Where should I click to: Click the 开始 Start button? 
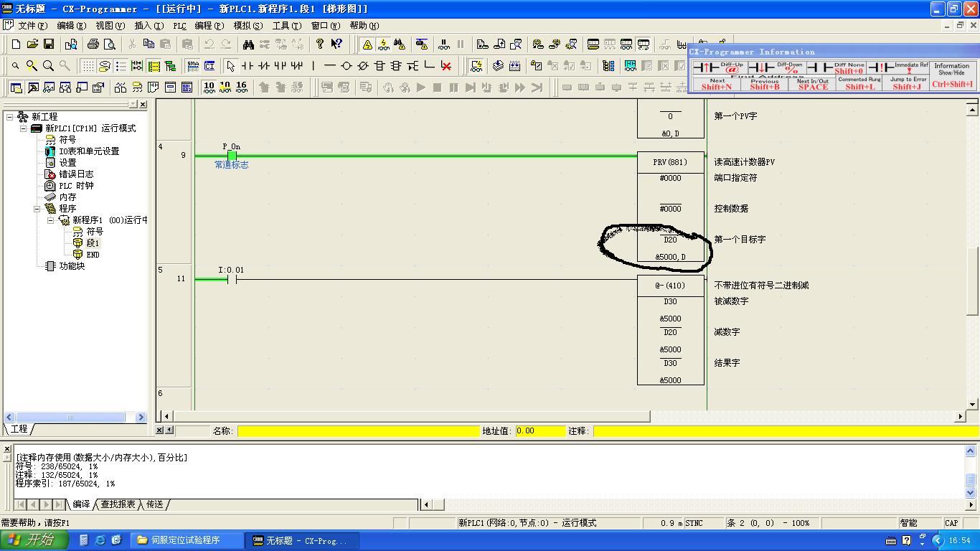(x=32, y=540)
